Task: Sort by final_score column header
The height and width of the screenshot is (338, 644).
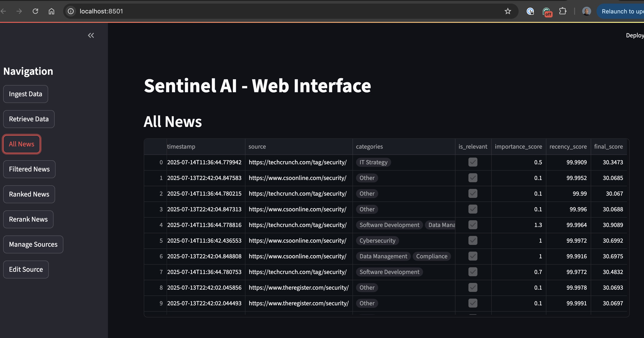Action: click(x=609, y=146)
